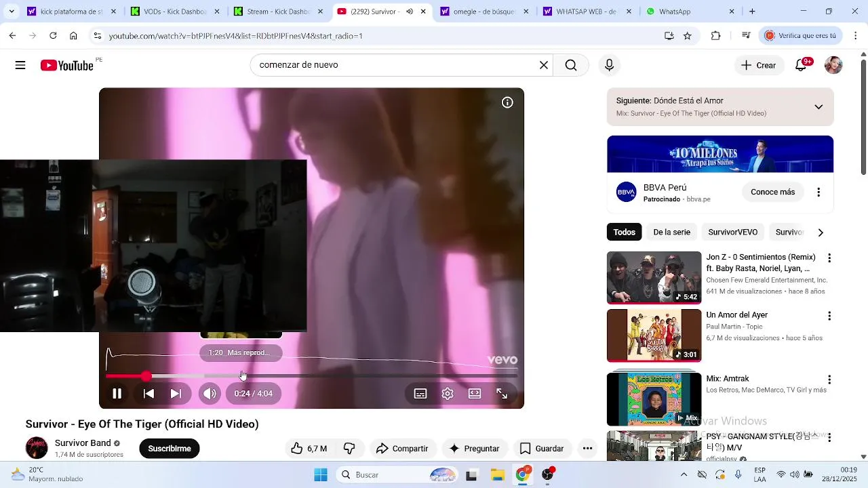Open the Survivor Band channel name
The height and width of the screenshot is (488, 868).
83,443
